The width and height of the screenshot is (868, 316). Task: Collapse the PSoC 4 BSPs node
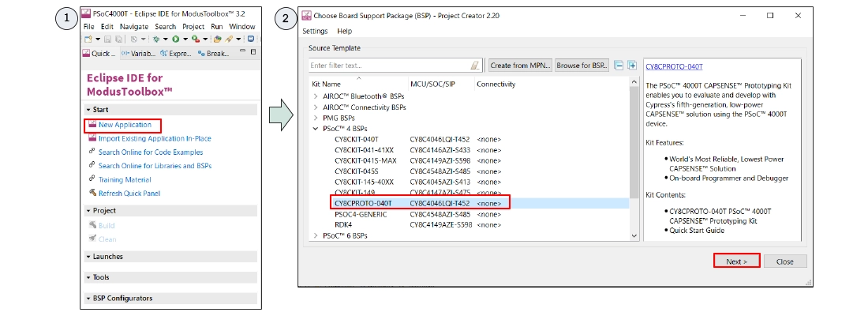(x=316, y=129)
